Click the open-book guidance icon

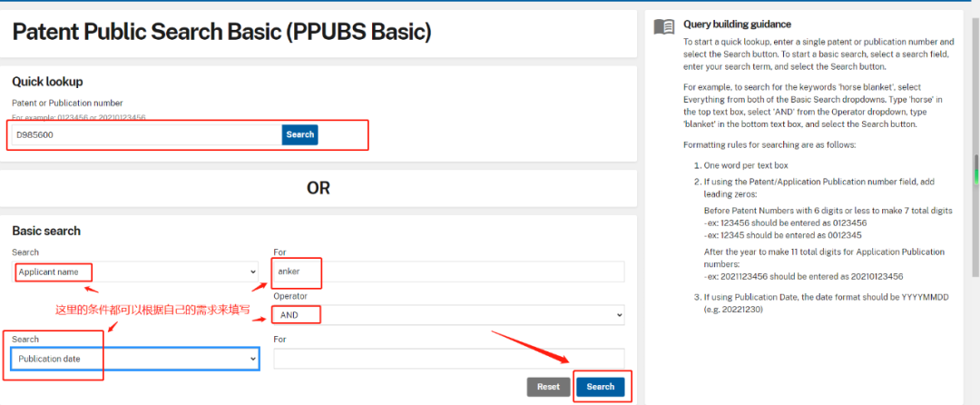pos(663,26)
